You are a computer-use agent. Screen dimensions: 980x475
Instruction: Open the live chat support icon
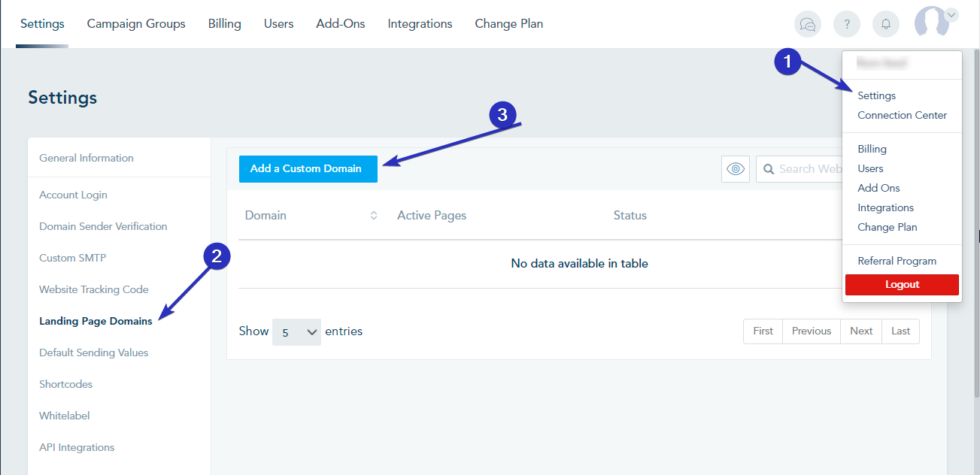click(x=807, y=24)
